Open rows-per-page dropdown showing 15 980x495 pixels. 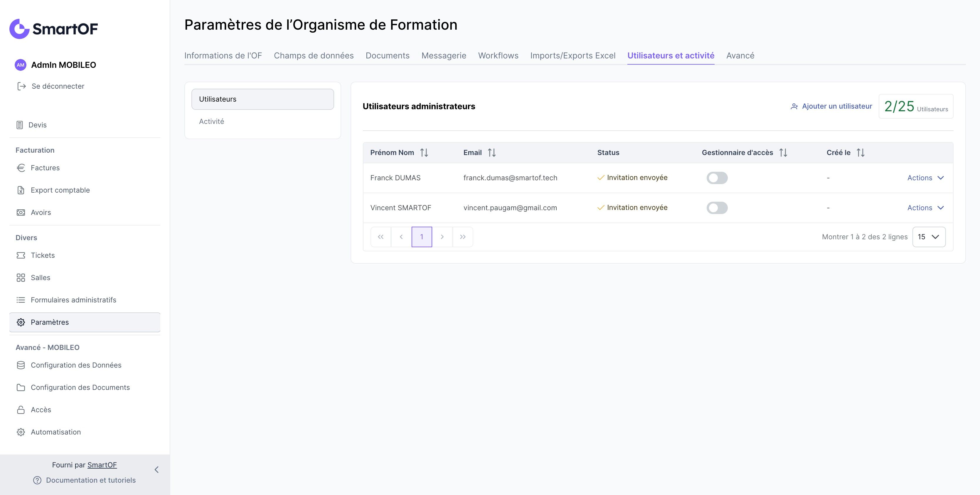pos(929,237)
